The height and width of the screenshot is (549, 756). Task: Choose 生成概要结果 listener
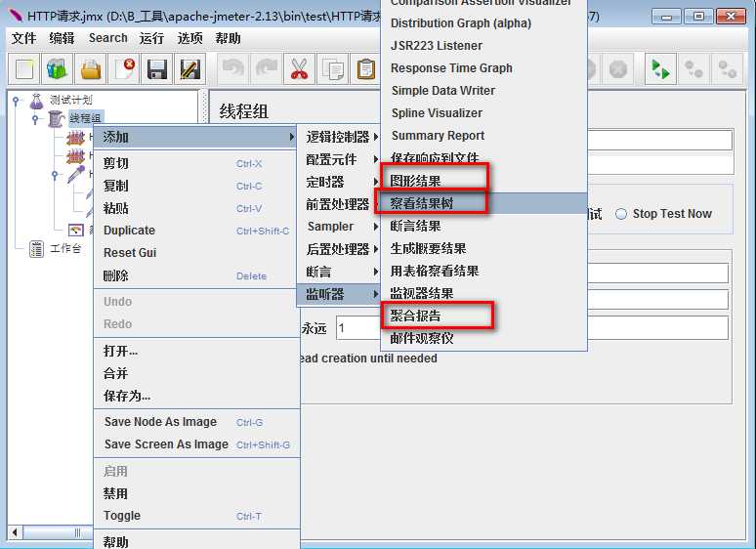click(x=484, y=248)
